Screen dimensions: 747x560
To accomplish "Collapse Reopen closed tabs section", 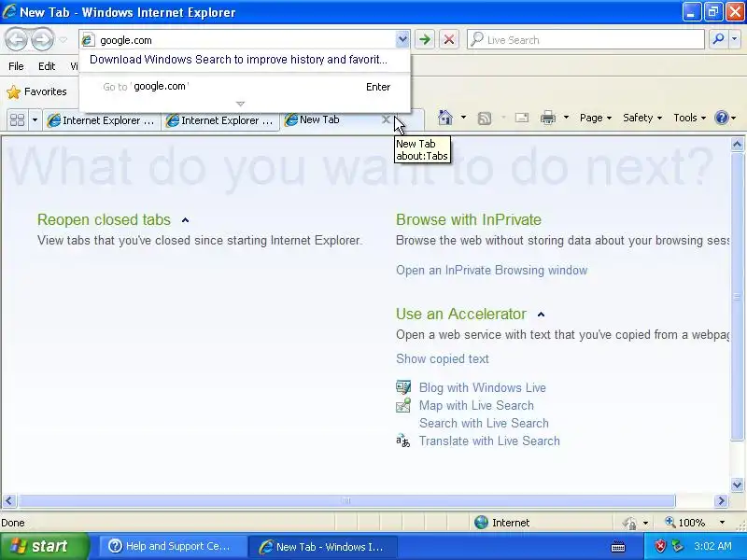I will pos(185,220).
